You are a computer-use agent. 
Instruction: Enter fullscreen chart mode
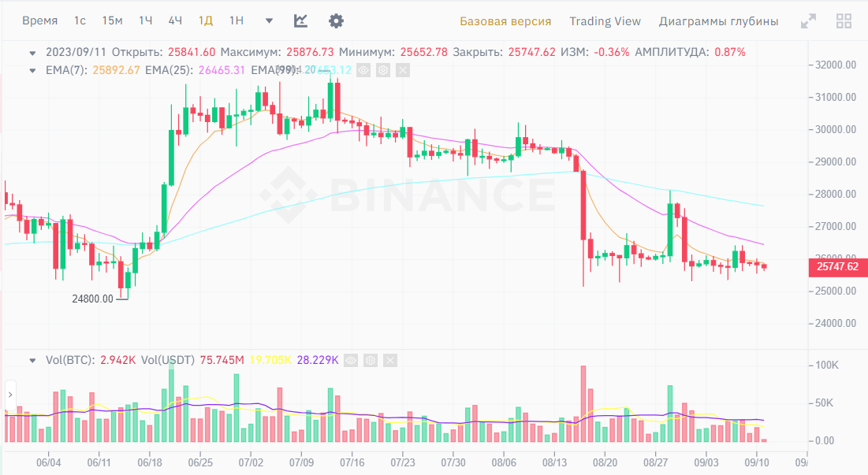click(x=808, y=21)
